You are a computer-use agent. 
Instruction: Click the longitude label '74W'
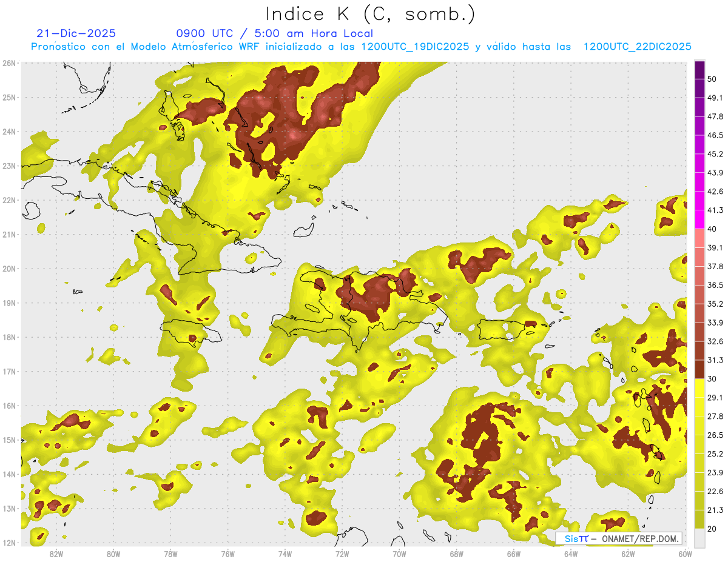(x=285, y=554)
